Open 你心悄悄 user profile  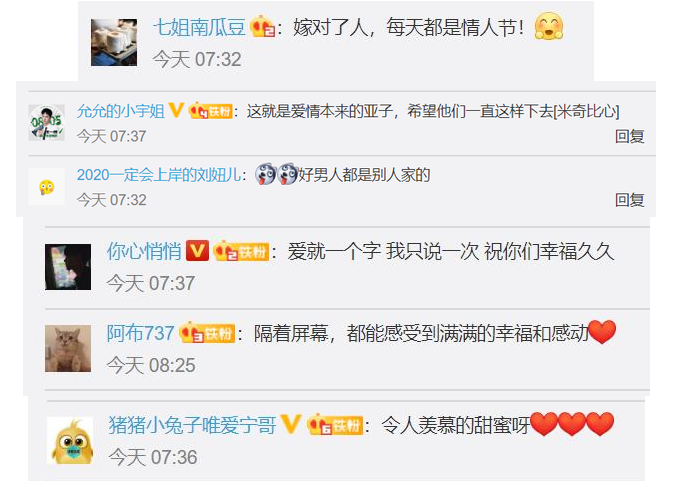(144, 252)
